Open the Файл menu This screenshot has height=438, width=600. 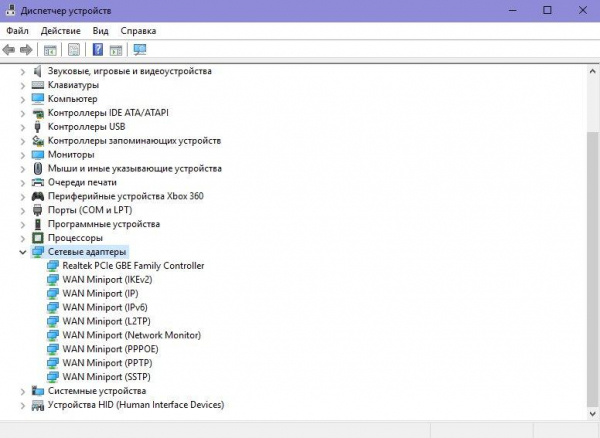18,31
